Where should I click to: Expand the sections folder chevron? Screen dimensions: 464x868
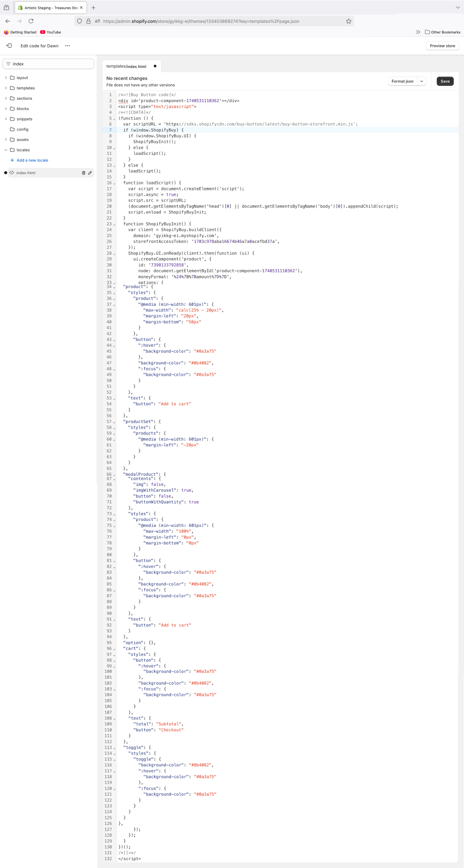6,98
